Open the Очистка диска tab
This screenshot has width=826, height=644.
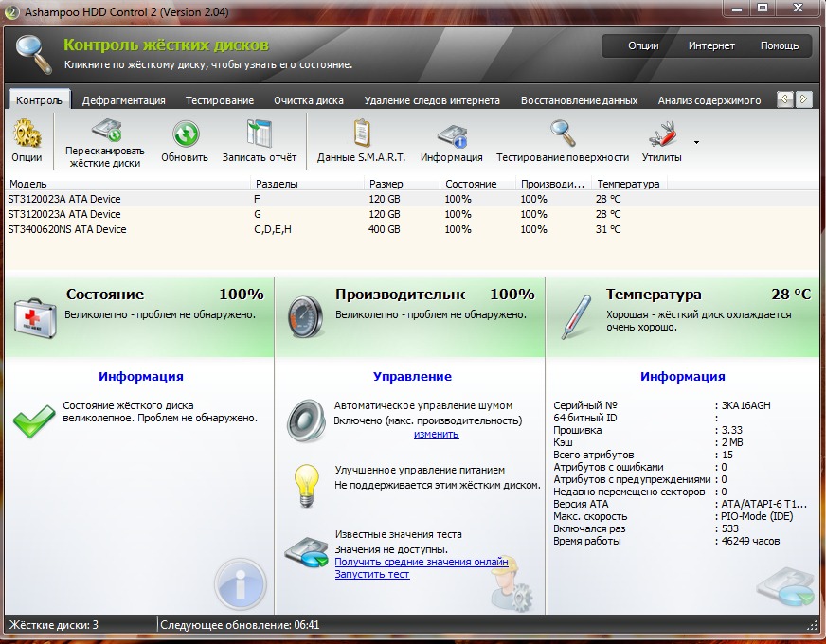click(308, 100)
